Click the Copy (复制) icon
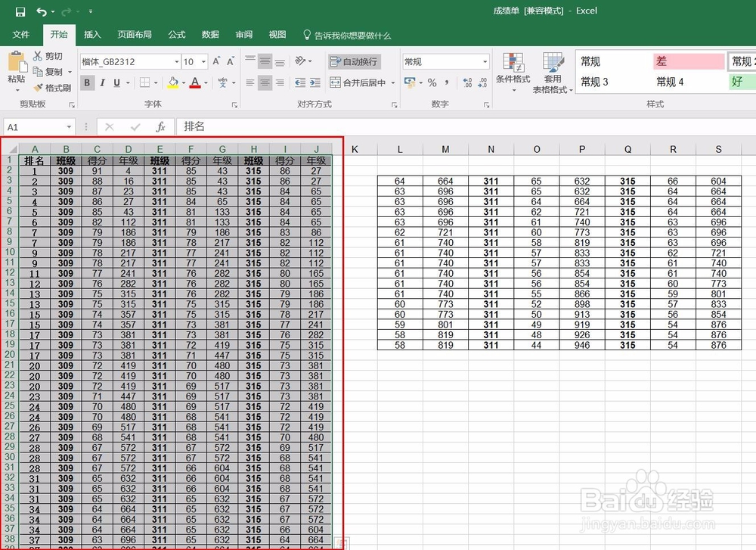 (38, 72)
